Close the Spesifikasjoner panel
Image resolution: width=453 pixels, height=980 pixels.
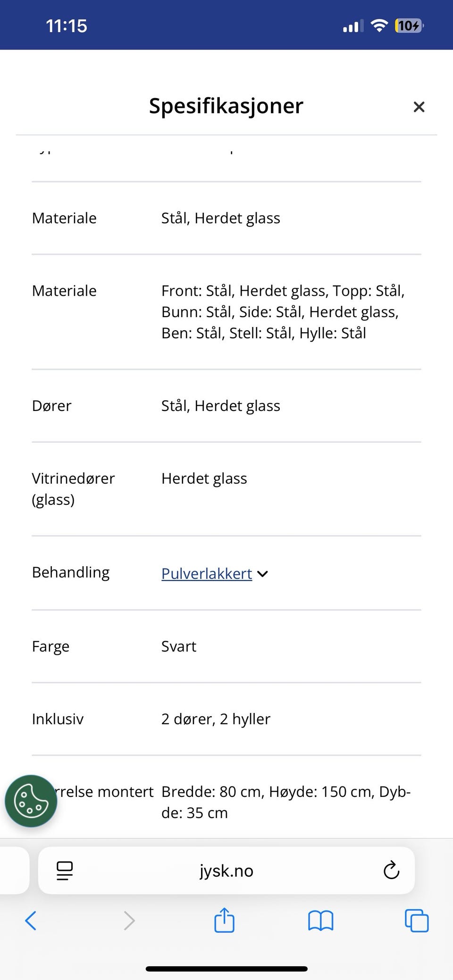pyautogui.click(x=419, y=107)
